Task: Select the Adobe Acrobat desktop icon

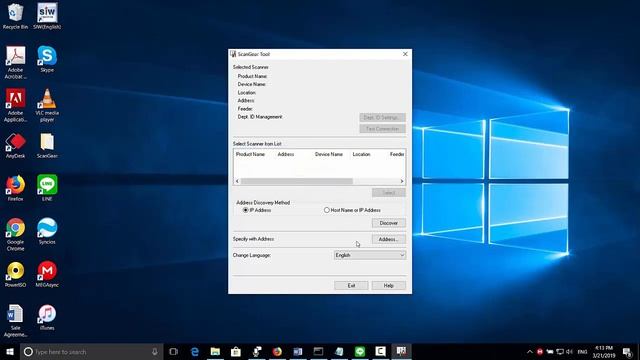Action: 15,62
